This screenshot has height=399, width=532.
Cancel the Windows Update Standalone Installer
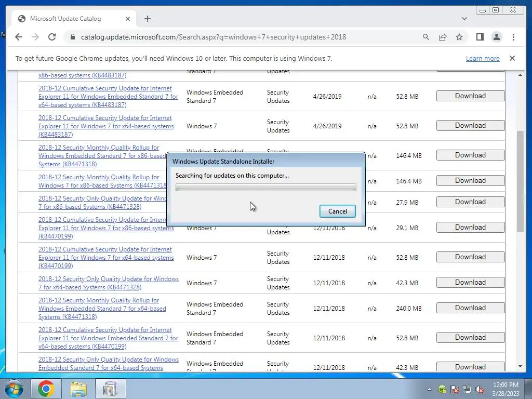click(x=338, y=211)
